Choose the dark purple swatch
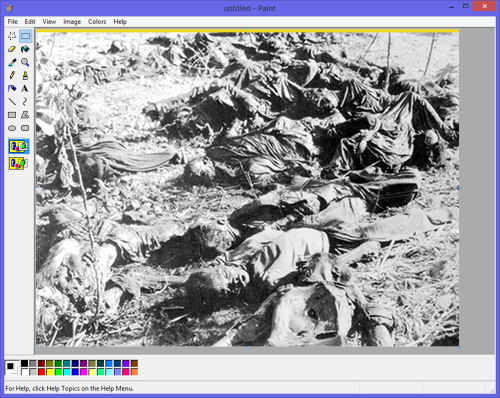 [x=84, y=363]
